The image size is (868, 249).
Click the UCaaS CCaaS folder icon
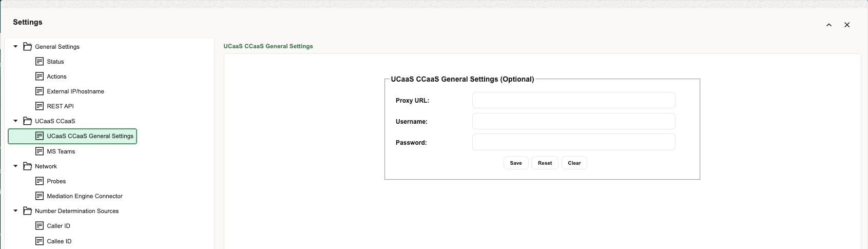pos(28,121)
